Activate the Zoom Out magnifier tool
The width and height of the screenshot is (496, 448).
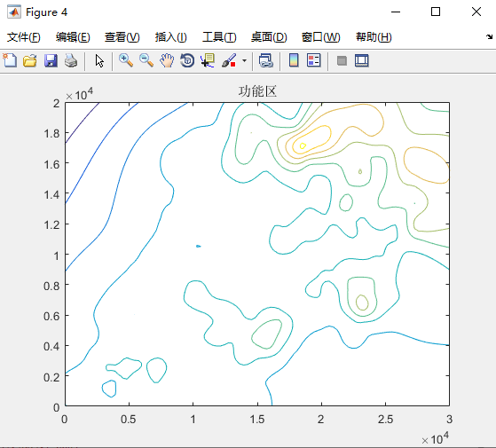(146, 60)
